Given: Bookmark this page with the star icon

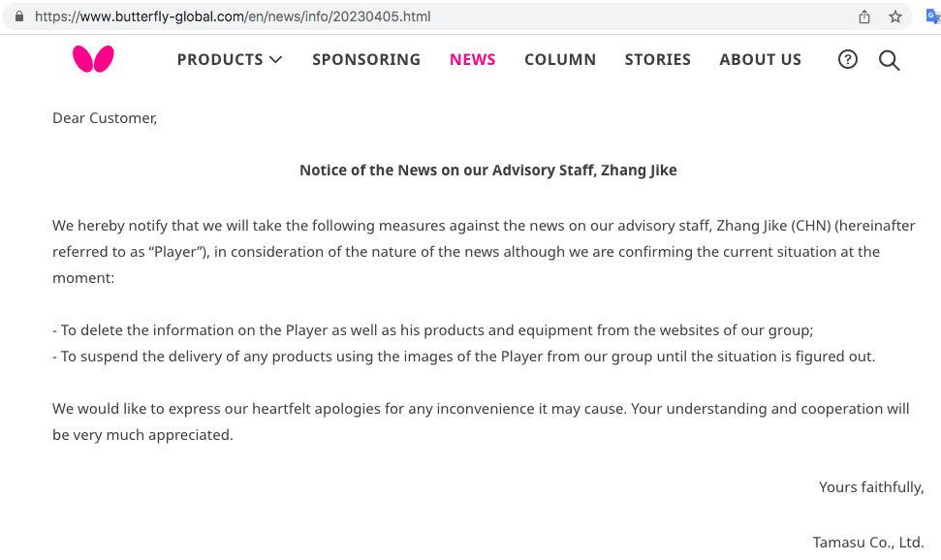Looking at the screenshot, I should (895, 17).
